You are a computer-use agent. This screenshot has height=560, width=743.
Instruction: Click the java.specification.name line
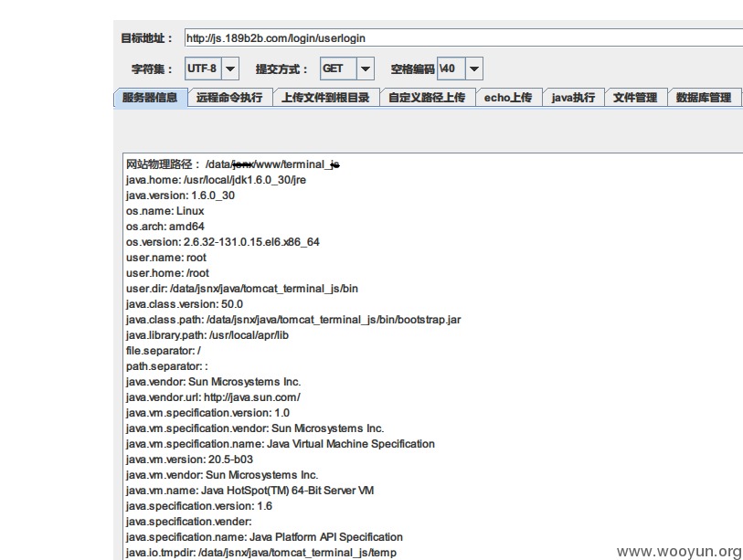click(264, 537)
